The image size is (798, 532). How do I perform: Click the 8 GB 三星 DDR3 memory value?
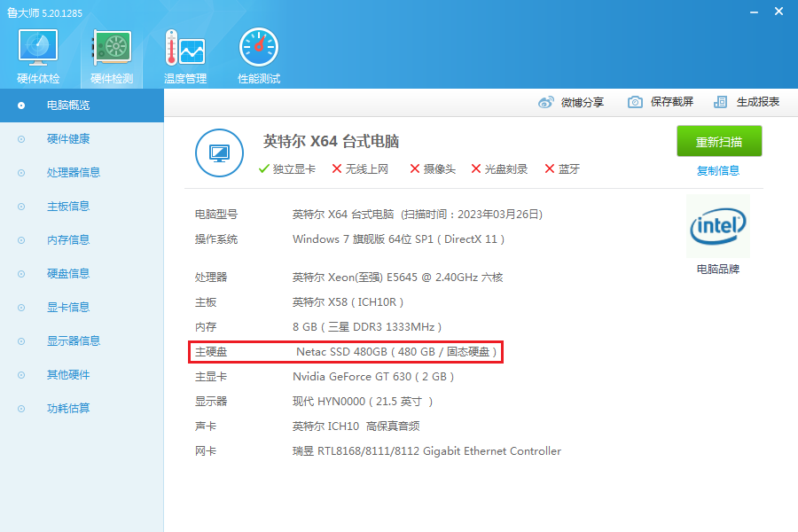[x=367, y=327]
